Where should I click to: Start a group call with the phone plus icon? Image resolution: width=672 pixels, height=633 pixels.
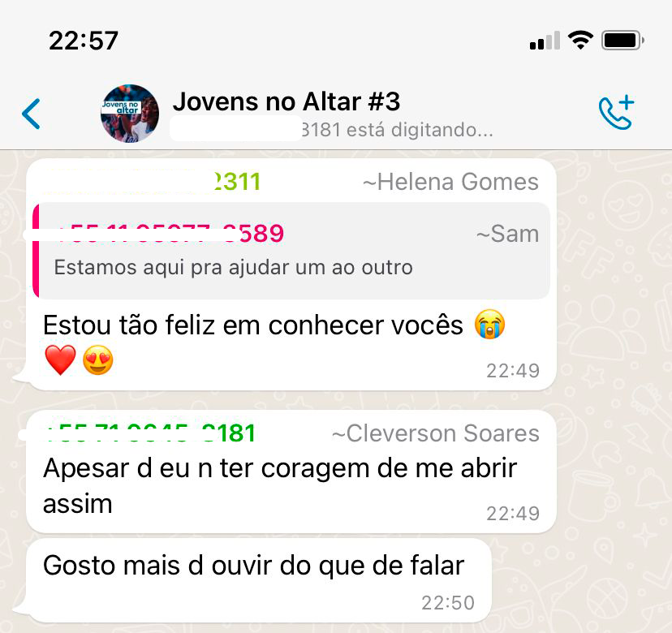(616, 112)
